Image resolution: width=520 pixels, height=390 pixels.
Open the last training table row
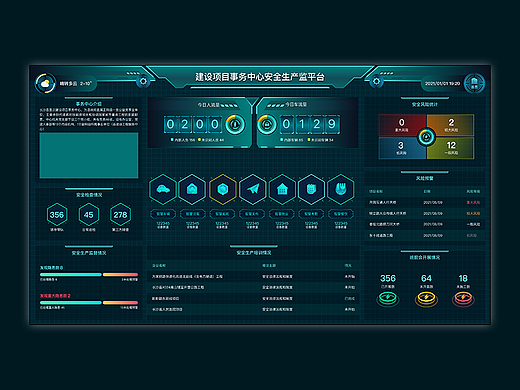pyautogui.click(x=253, y=309)
